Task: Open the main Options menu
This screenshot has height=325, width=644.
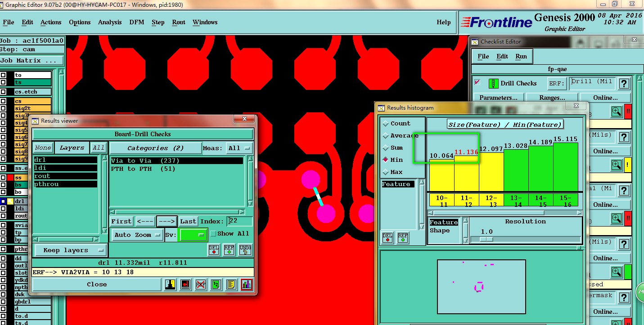Action: click(80, 22)
